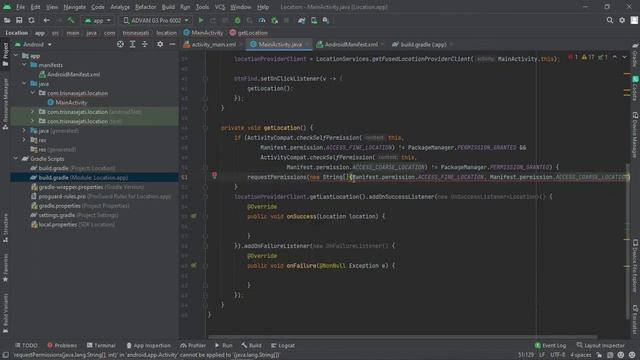The image size is (640, 360).
Task: Click the editor horizontal scrollbar
Action: coord(402,337)
